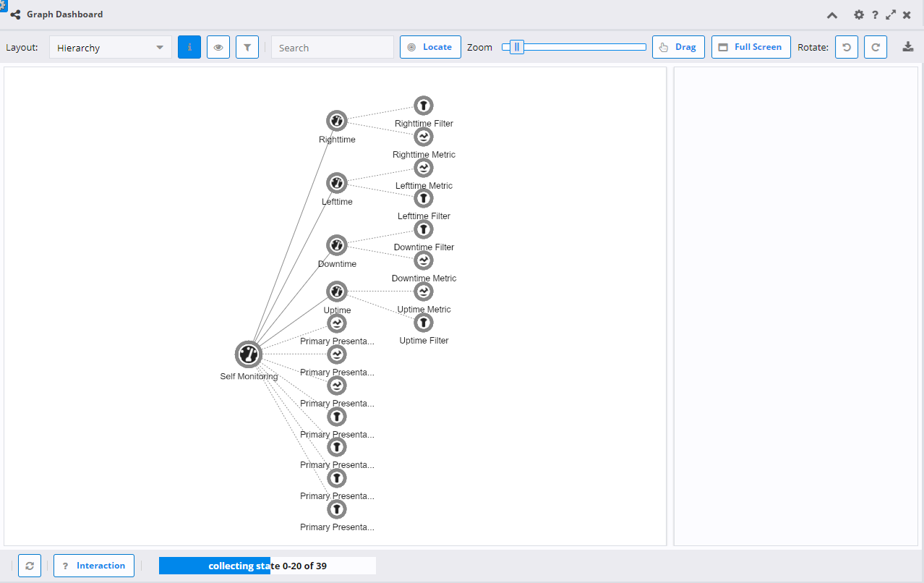This screenshot has height=583, width=924.
Task: Select the Uptime Metric node
Action: [x=423, y=291]
